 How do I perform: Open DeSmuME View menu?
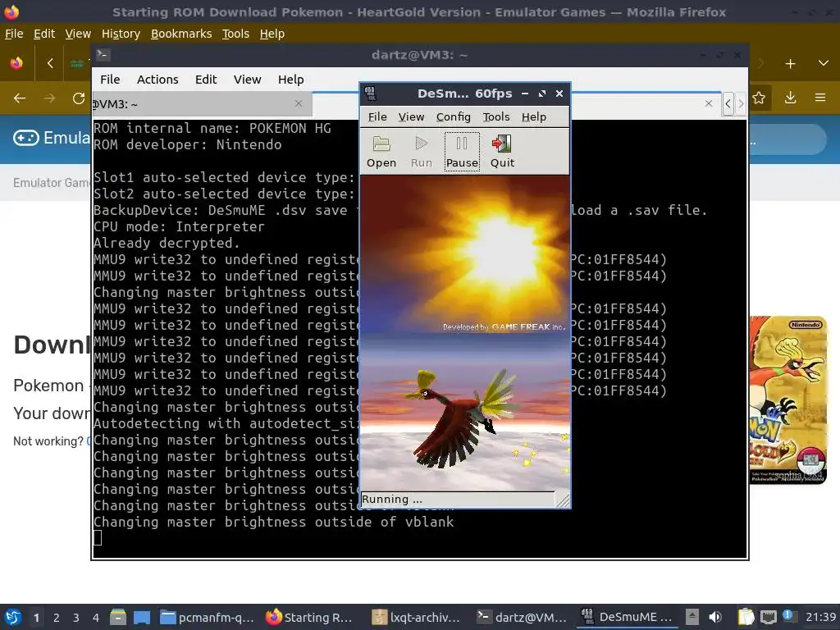411,116
